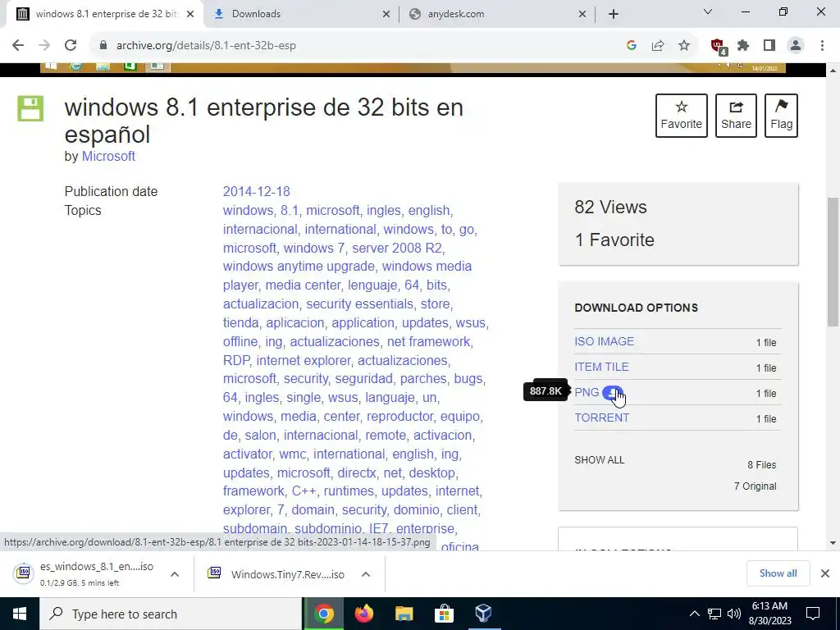Open the notification center icon
This screenshot has width=840, height=630.
pyautogui.click(x=813, y=614)
